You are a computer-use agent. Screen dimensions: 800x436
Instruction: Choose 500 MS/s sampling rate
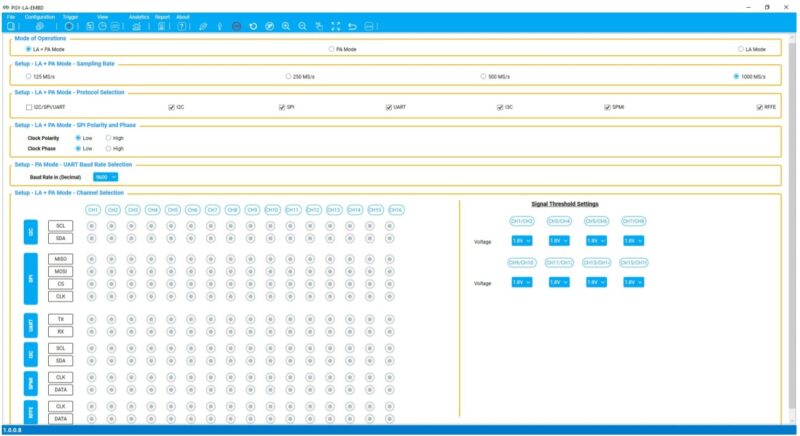(483, 76)
